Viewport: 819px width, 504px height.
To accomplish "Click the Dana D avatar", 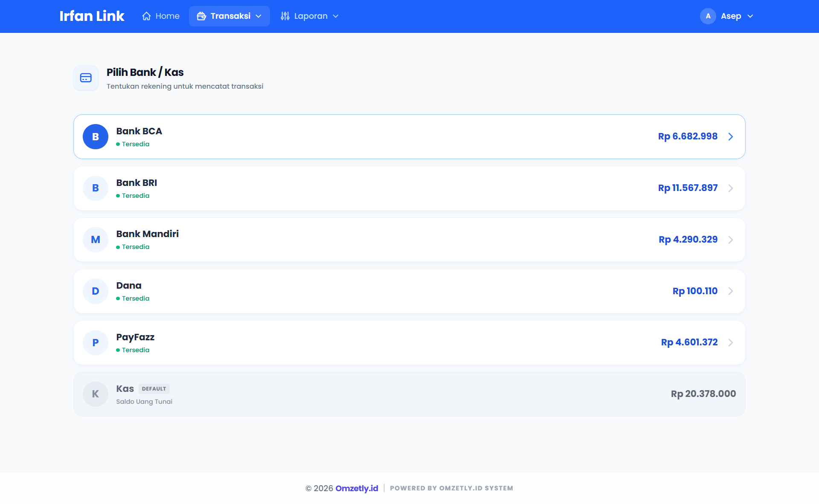I will coord(96,291).
